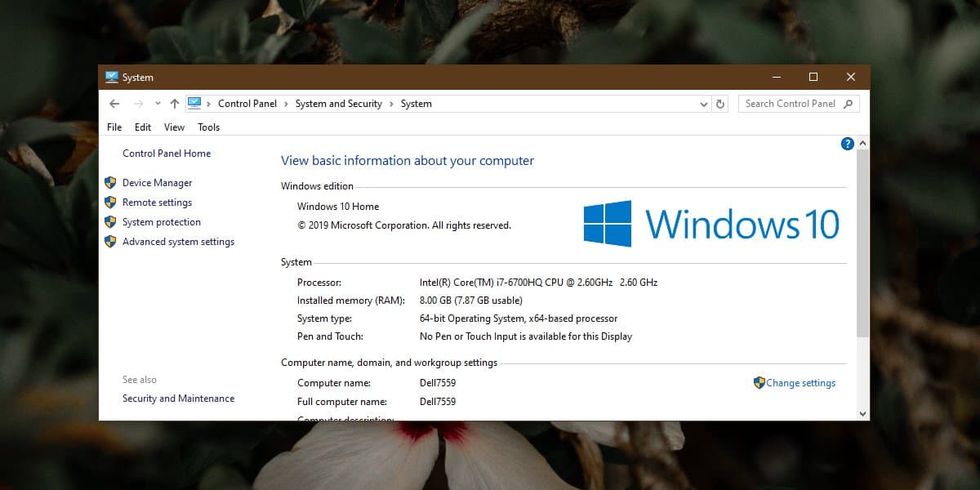Image resolution: width=980 pixels, height=490 pixels.
Task: Click shield icon beside Device Manager
Action: (110, 183)
